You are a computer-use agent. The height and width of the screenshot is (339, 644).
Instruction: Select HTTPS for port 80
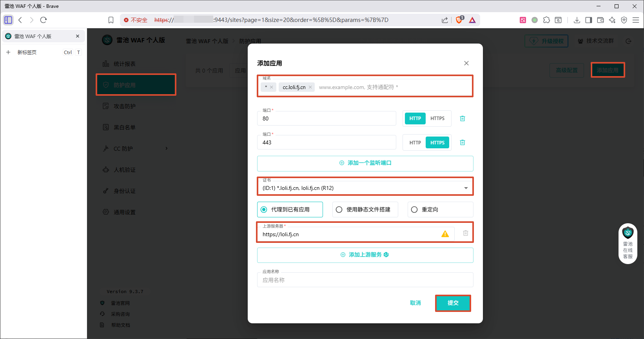[437, 118]
